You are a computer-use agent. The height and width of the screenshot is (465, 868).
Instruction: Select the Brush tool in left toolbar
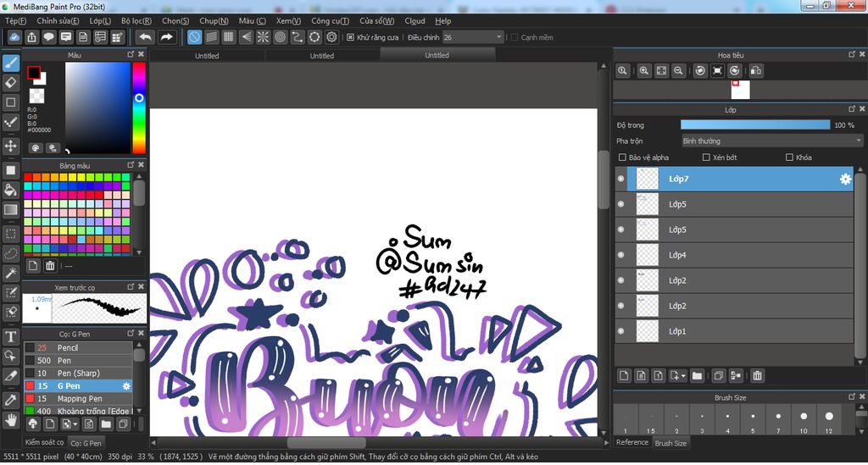point(10,63)
